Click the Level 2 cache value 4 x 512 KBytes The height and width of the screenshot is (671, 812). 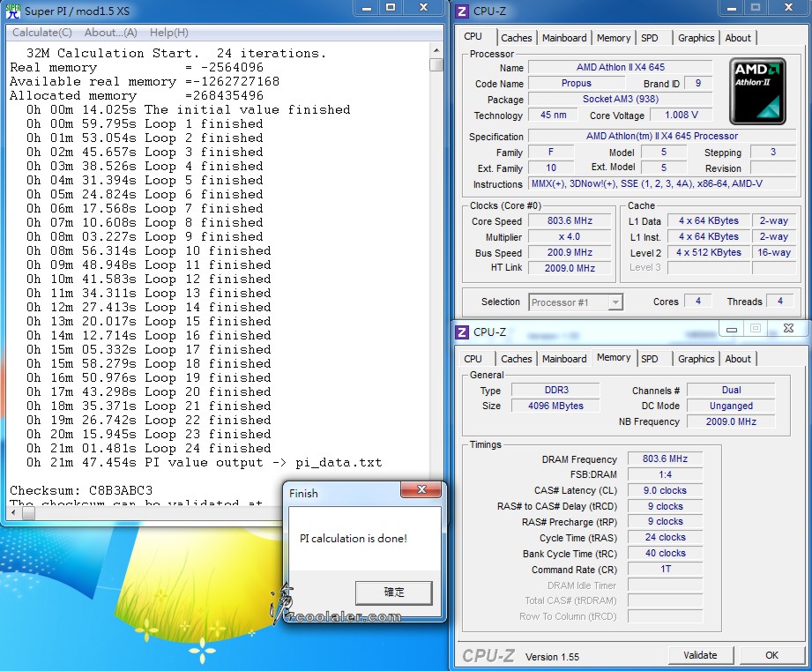709,253
